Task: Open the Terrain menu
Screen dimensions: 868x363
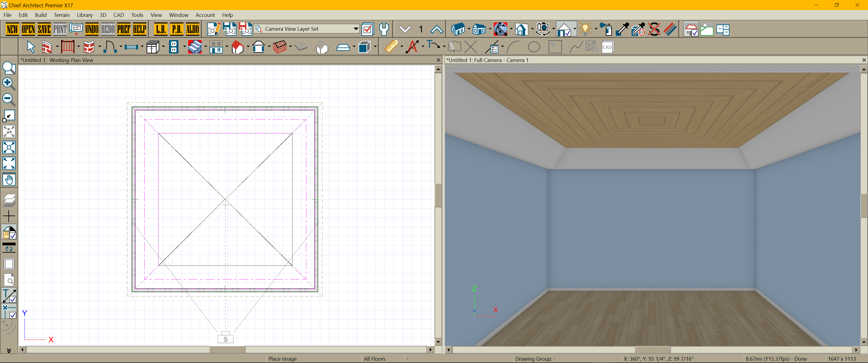Action: pyautogui.click(x=62, y=15)
